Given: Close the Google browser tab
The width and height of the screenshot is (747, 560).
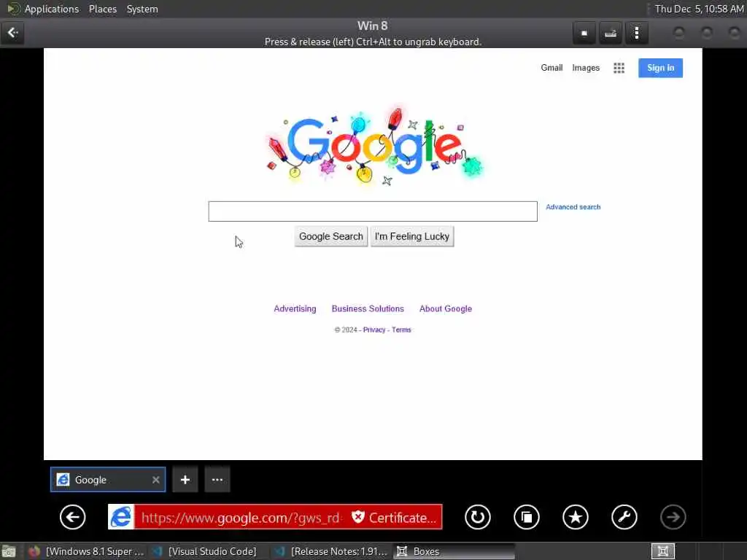Looking at the screenshot, I should 156,480.
